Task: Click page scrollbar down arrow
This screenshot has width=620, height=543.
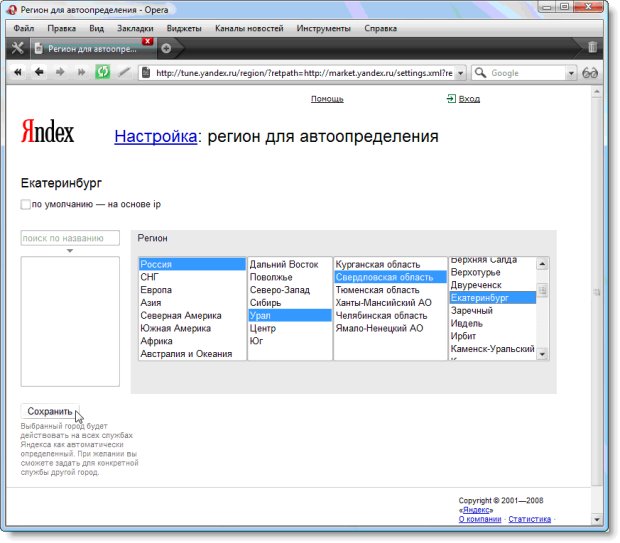Action: click(x=597, y=519)
